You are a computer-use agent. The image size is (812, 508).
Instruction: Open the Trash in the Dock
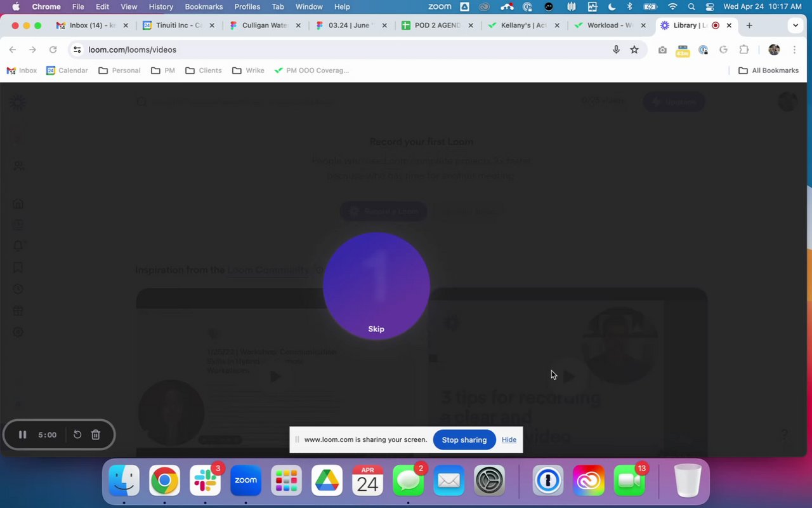pos(688,480)
